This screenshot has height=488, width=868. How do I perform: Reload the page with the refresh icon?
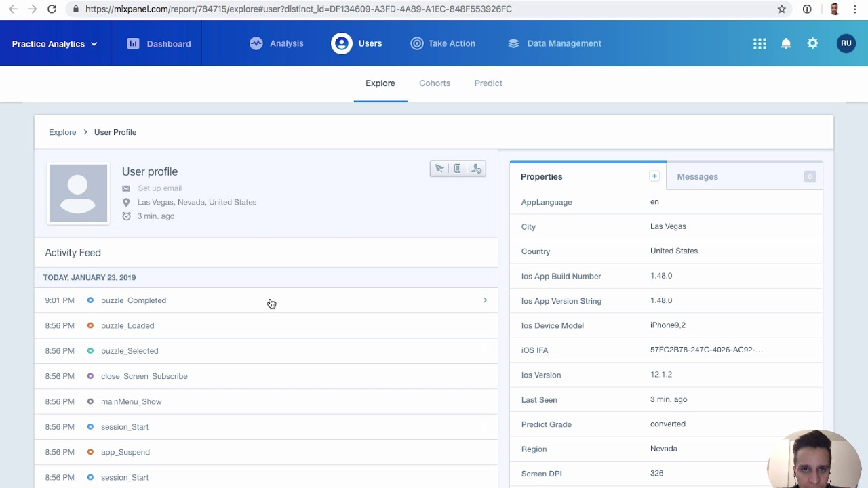[52, 9]
